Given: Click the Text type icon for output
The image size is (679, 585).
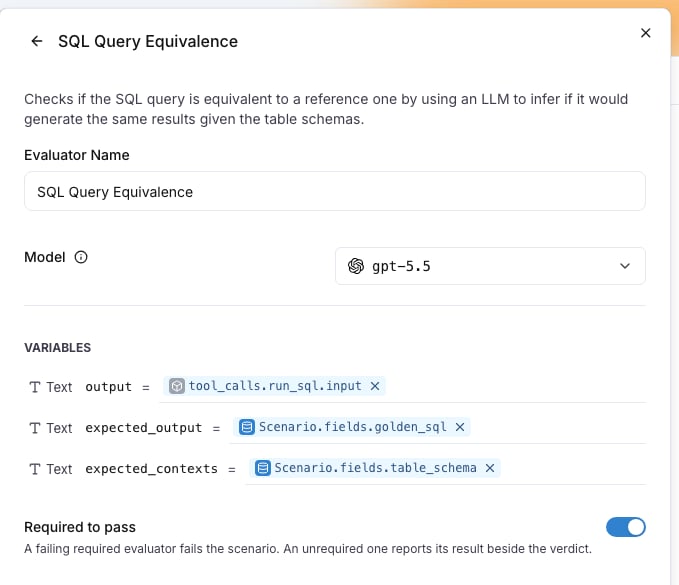Looking at the screenshot, I should point(35,387).
